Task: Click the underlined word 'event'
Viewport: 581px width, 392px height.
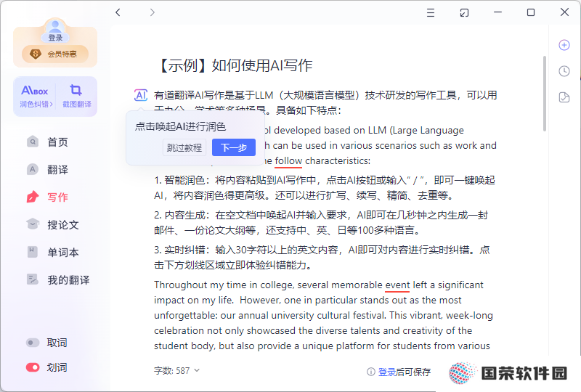Action: 397,285
